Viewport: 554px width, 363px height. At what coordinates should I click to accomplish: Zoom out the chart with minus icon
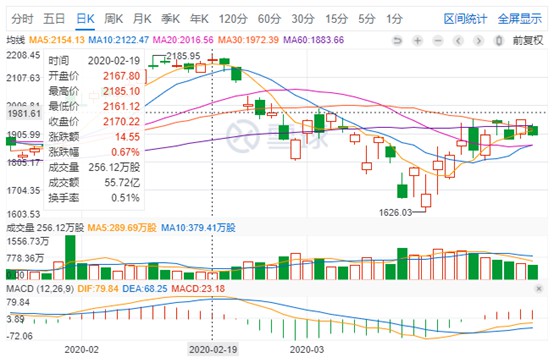coord(438,41)
